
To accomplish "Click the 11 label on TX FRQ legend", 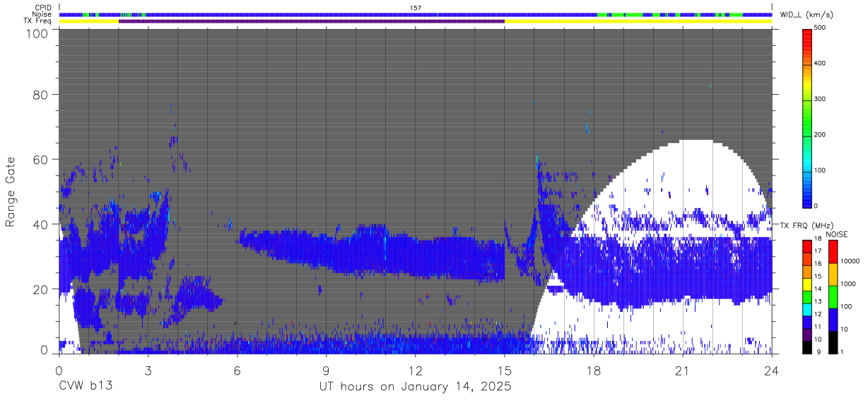I will 816,327.
